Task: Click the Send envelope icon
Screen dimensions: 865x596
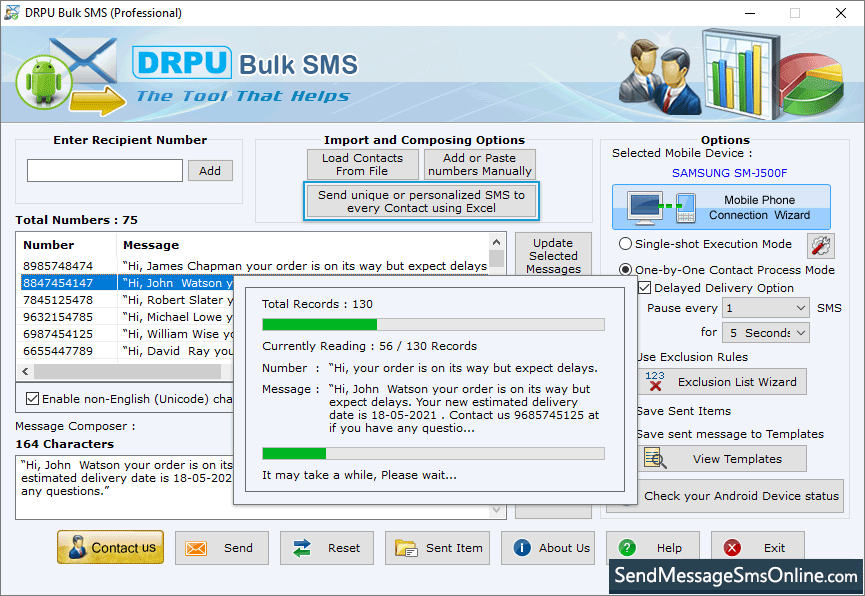Action: tap(196, 548)
